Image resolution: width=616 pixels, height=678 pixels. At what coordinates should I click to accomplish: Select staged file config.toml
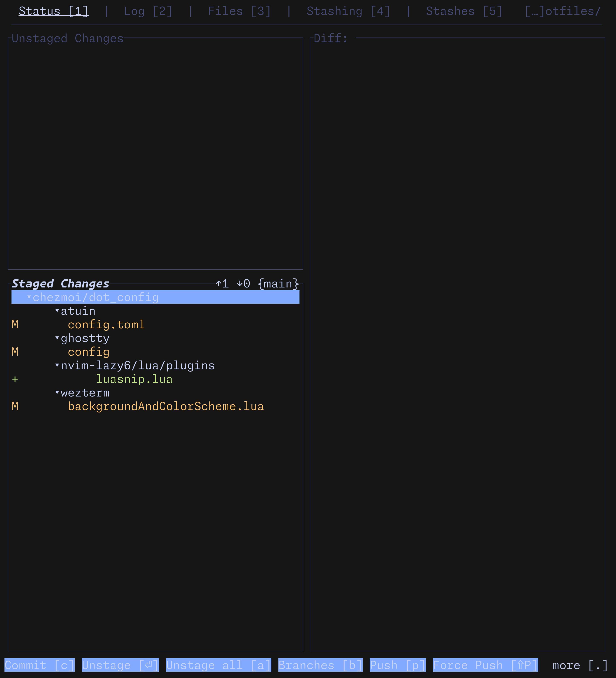coord(106,325)
